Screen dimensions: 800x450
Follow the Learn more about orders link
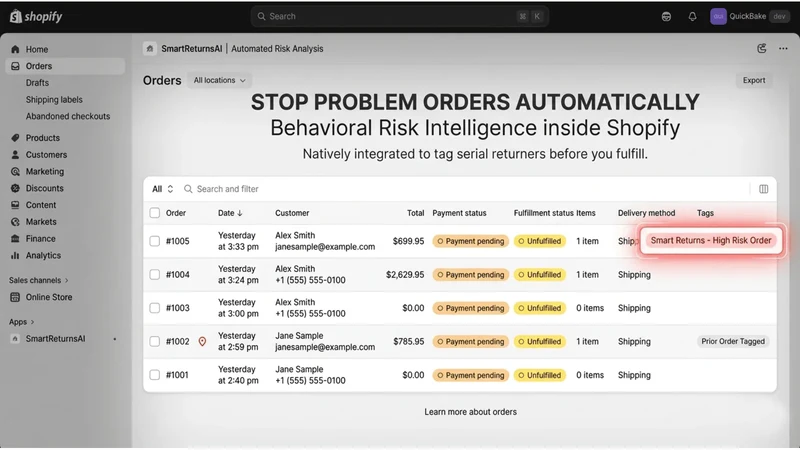point(470,412)
